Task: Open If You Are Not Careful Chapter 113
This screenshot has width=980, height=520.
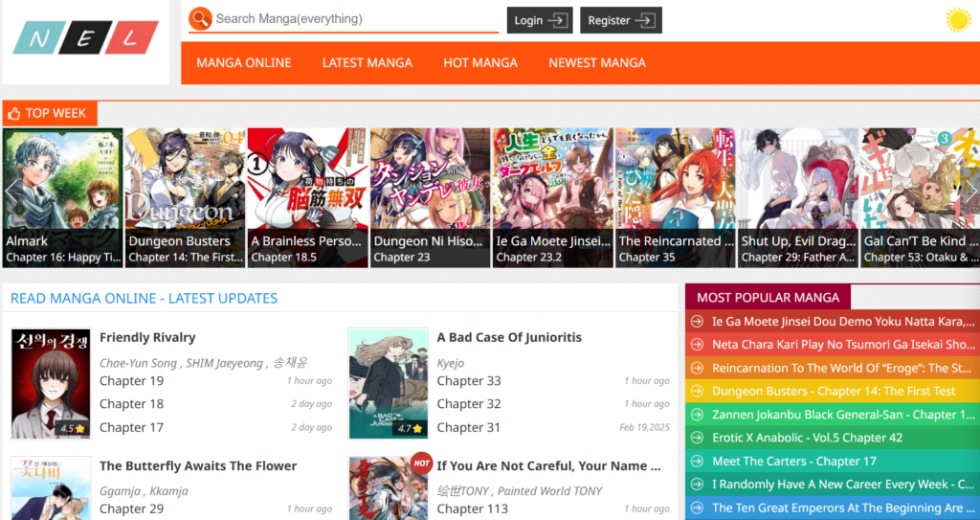Action: [473, 509]
